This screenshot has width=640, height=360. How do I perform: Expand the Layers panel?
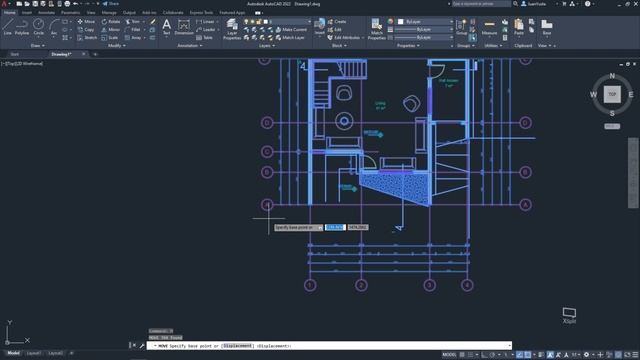pos(267,46)
